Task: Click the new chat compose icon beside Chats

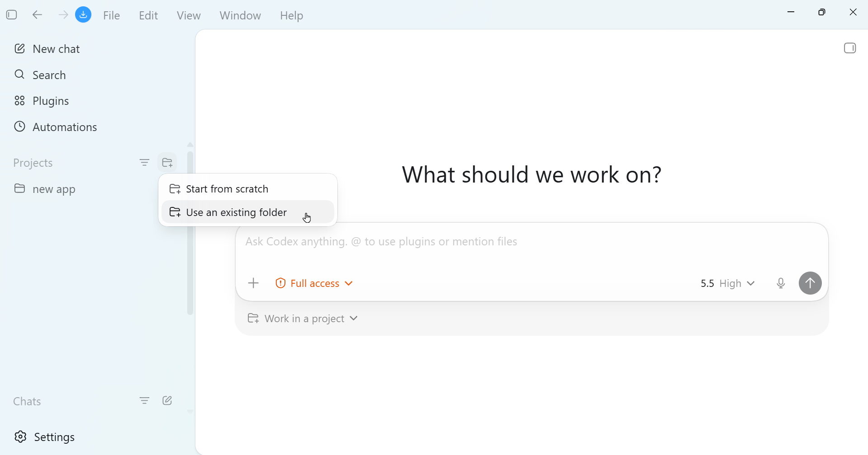Action: click(x=168, y=401)
